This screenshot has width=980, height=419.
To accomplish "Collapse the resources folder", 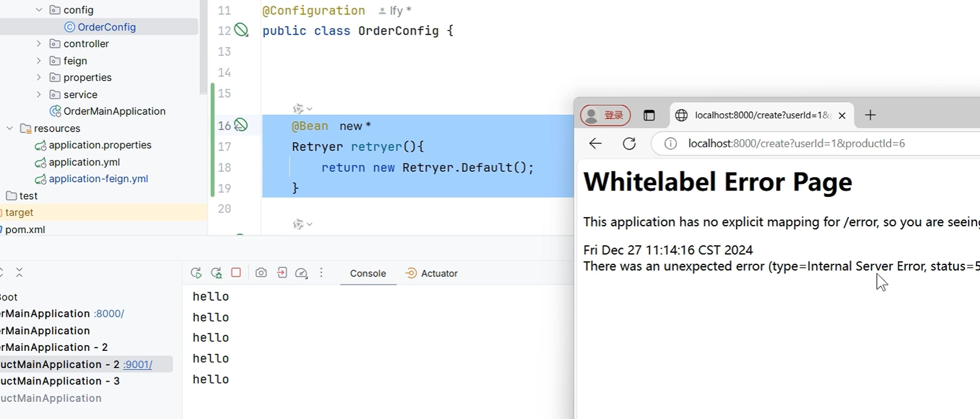I will tap(9, 128).
